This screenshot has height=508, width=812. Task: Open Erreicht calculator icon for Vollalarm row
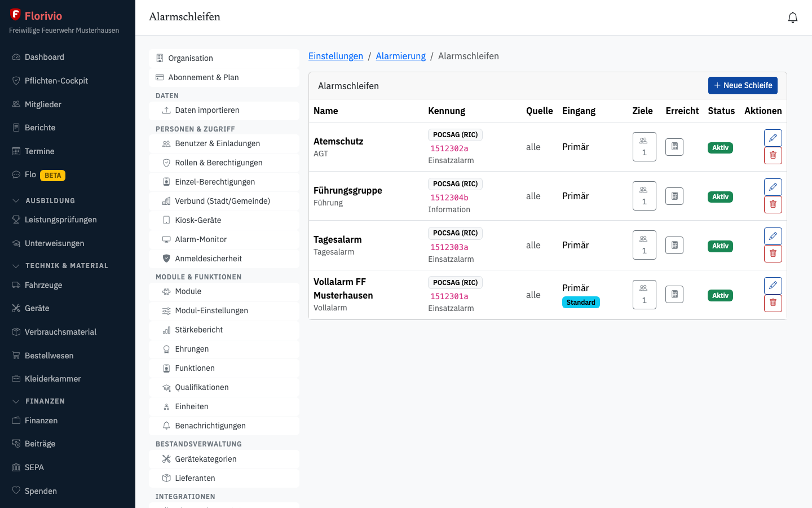tap(674, 294)
